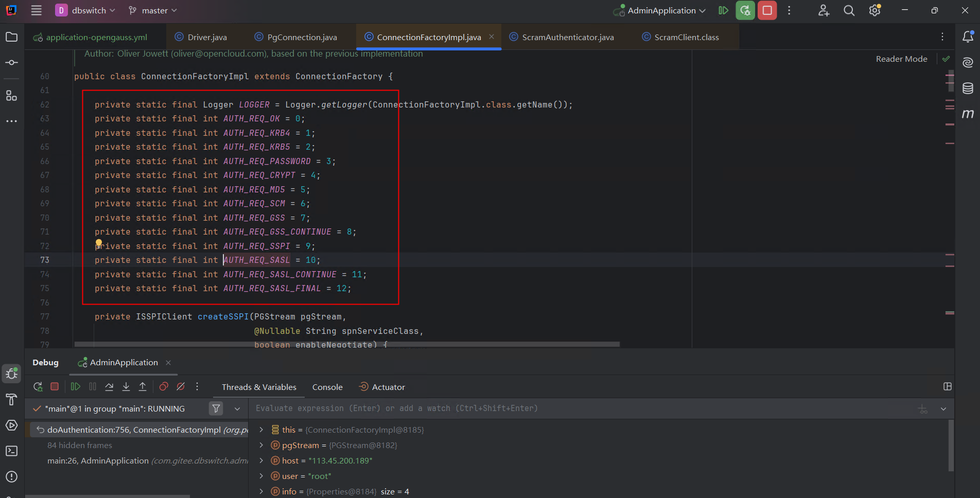The height and width of the screenshot is (498, 980).
Task: Open Terminal tool window in sidebar
Action: [11, 451]
